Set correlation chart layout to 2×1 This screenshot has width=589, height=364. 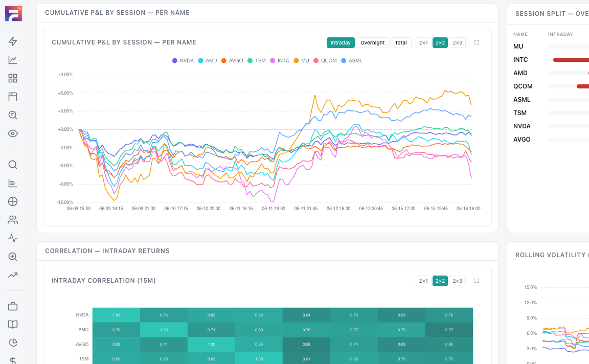click(423, 281)
